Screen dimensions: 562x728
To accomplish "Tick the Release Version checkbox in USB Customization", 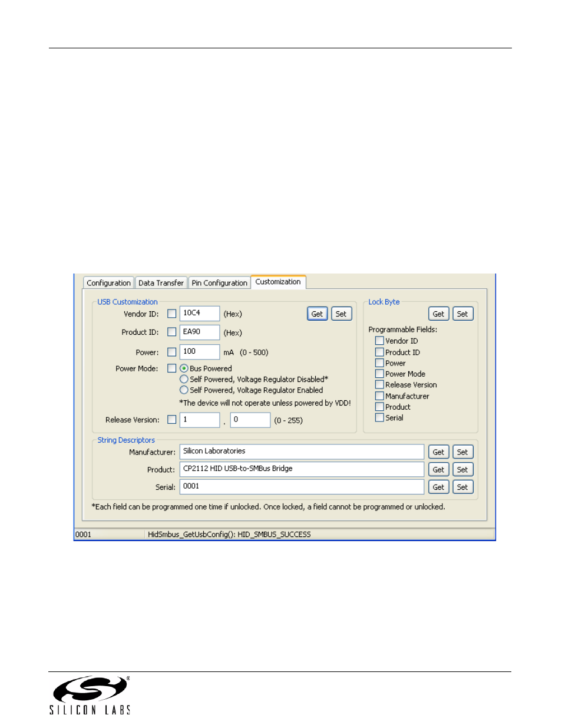I will 172,420.
